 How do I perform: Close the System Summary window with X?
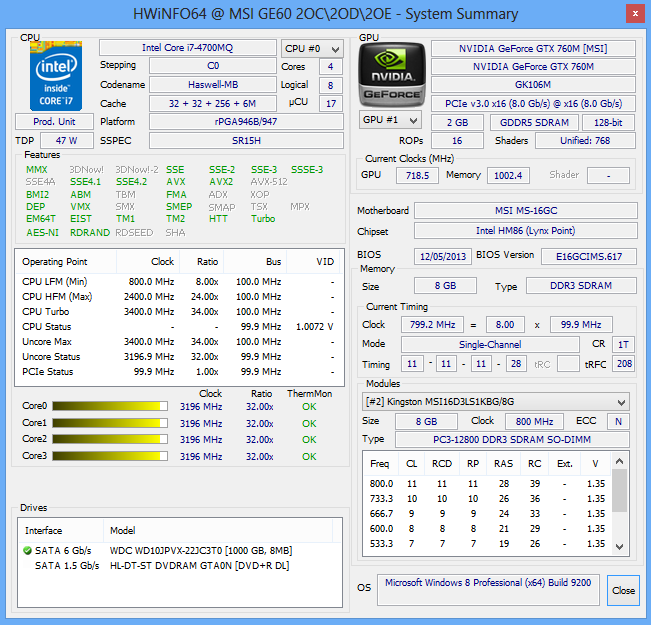635,14
